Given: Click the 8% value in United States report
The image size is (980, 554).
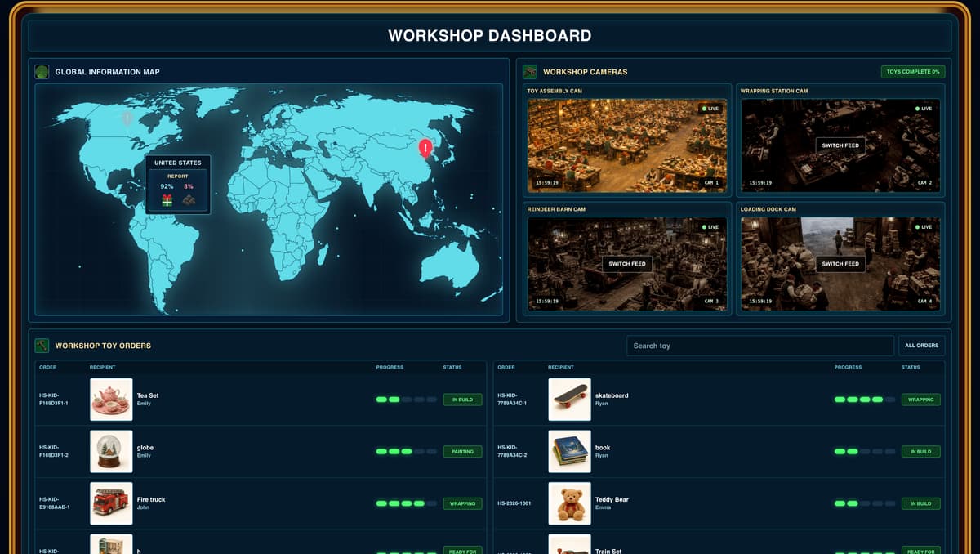Looking at the screenshot, I should pyautogui.click(x=189, y=186).
